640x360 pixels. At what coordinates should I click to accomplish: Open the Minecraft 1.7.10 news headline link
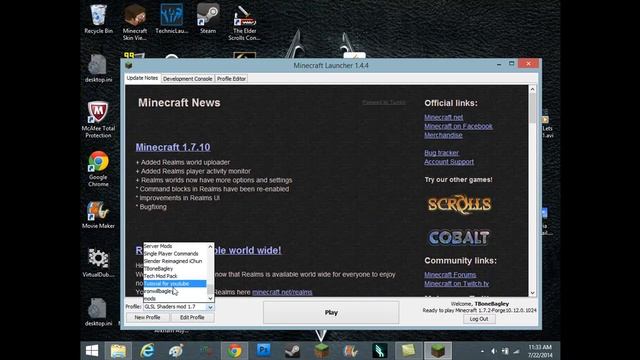point(173,147)
